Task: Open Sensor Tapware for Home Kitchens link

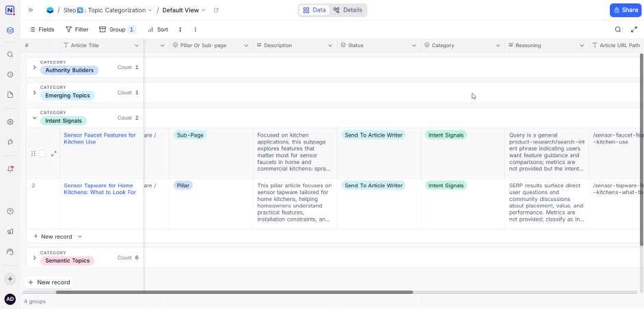Action: pos(100,189)
